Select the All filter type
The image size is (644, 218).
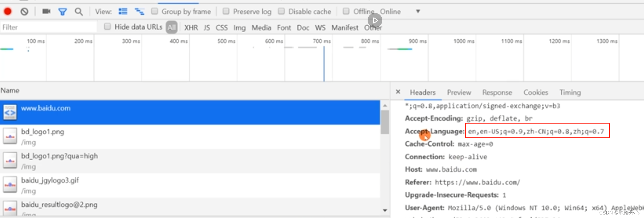(x=172, y=27)
